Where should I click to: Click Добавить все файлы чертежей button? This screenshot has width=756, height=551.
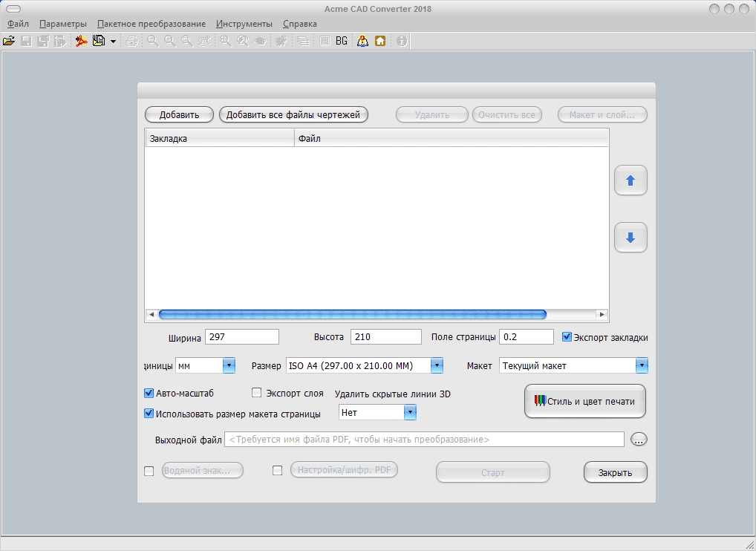(293, 115)
